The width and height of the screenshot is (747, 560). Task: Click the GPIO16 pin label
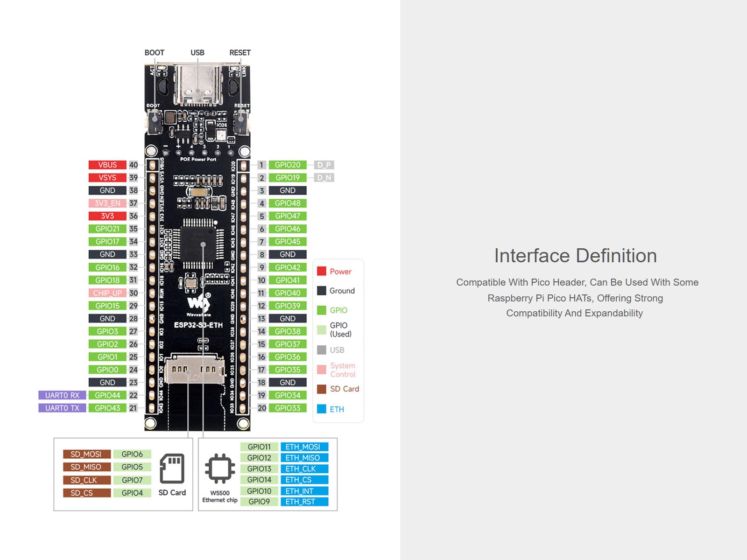[107, 267]
